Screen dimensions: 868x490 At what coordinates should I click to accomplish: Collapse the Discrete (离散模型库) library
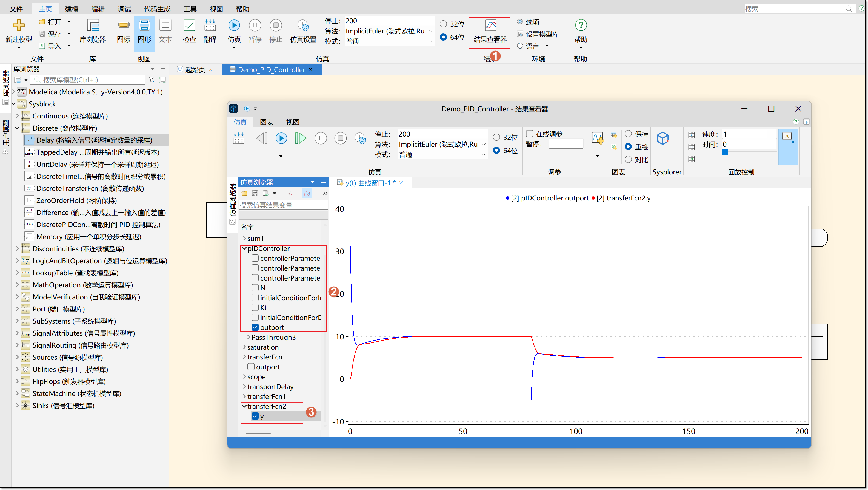(17, 128)
